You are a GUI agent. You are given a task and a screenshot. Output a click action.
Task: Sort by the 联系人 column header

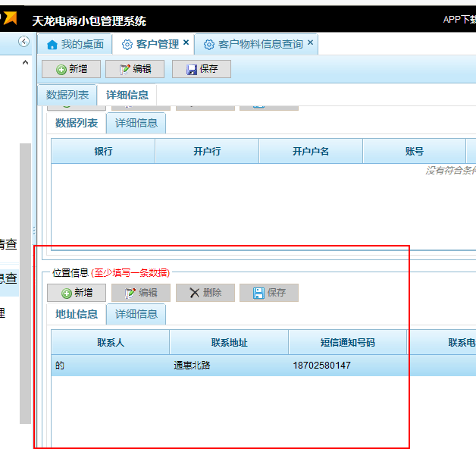coord(111,343)
